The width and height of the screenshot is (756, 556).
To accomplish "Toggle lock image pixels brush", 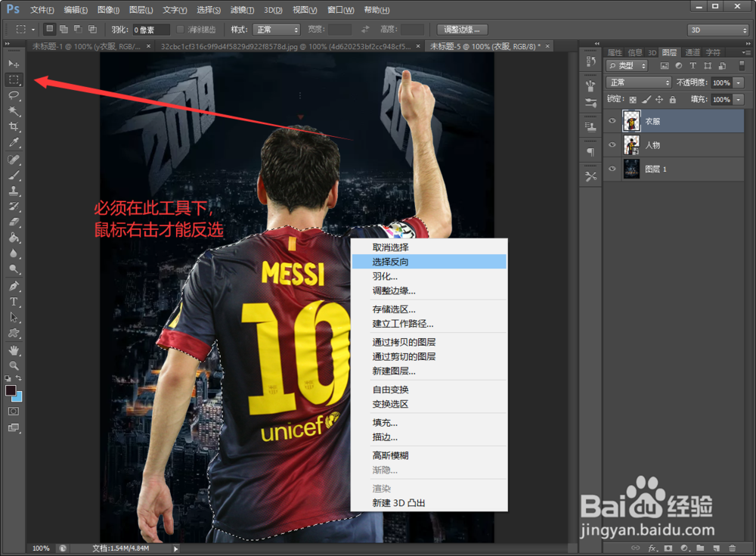I will [x=646, y=99].
